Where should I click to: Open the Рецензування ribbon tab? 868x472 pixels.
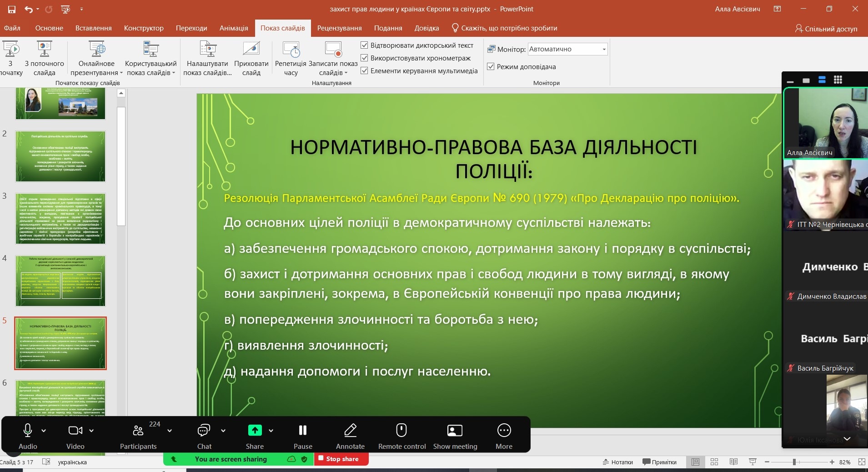[339, 28]
